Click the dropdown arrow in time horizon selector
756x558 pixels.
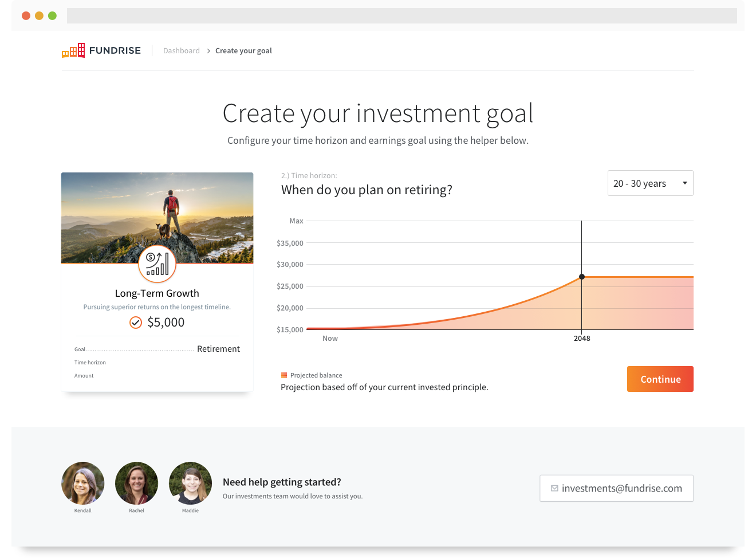pos(684,183)
